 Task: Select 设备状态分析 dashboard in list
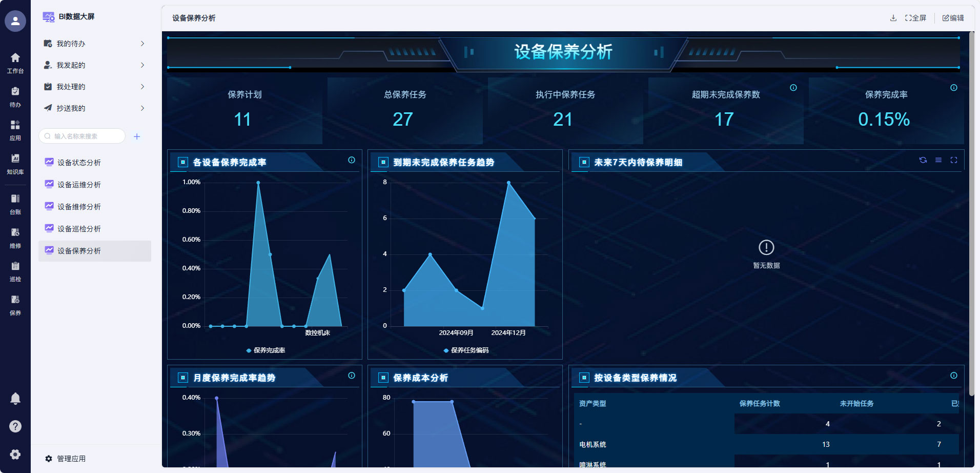coord(79,163)
